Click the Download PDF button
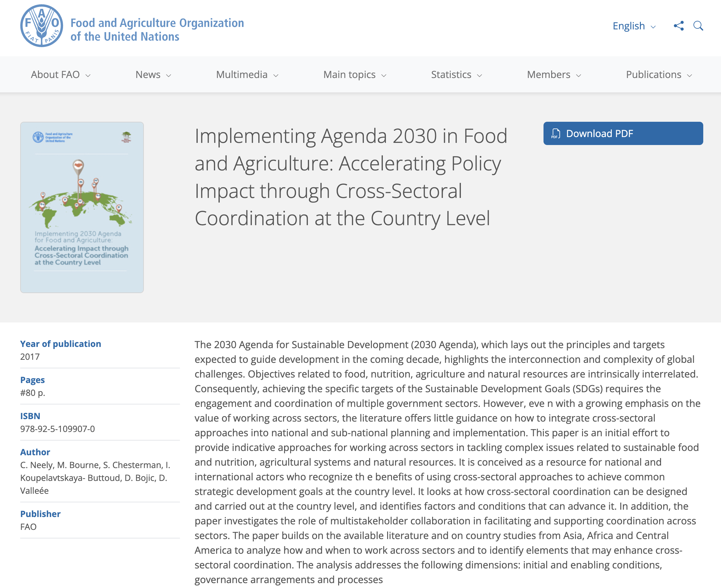721x588 pixels. click(623, 133)
